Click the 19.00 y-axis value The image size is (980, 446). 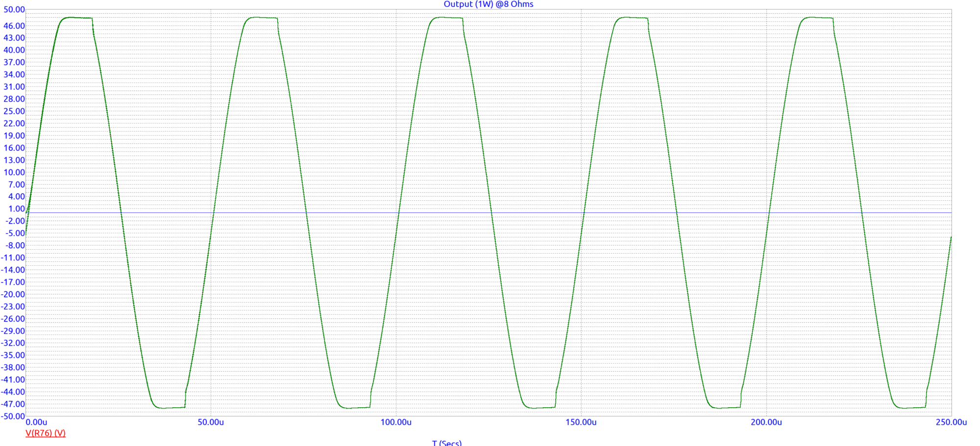point(14,136)
